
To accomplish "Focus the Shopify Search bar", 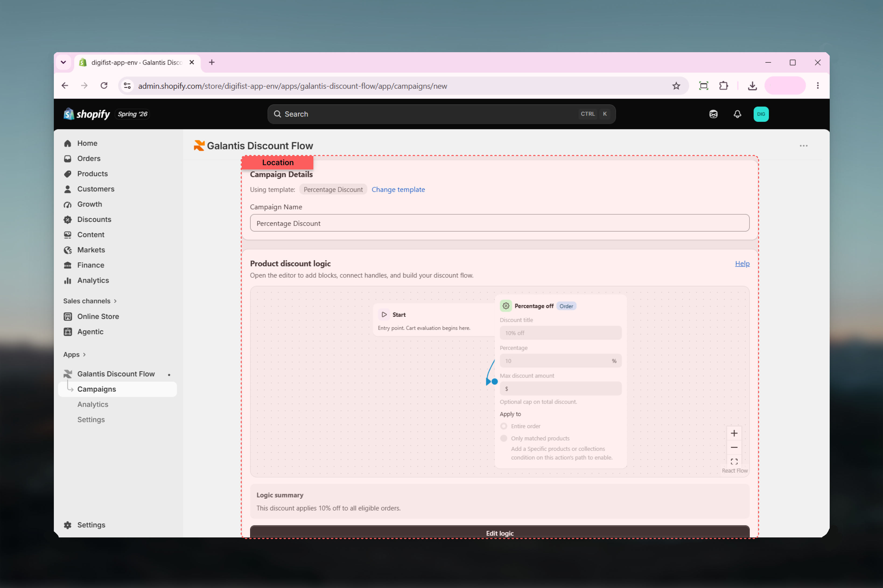I will [441, 114].
